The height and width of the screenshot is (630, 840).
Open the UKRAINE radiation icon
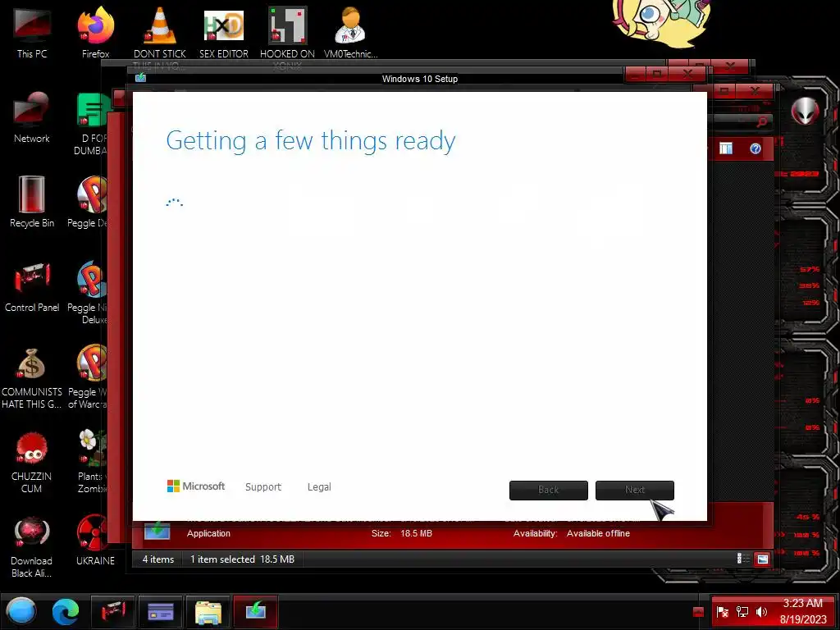[95, 540]
